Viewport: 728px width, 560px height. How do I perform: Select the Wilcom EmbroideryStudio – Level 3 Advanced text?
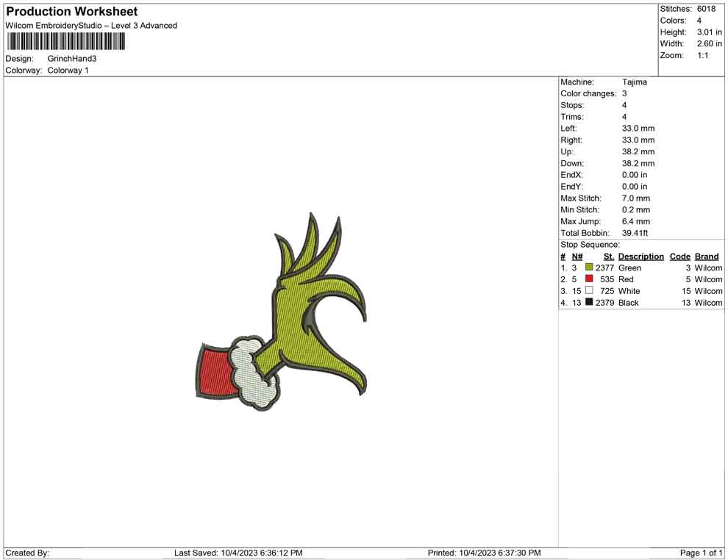[91, 26]
